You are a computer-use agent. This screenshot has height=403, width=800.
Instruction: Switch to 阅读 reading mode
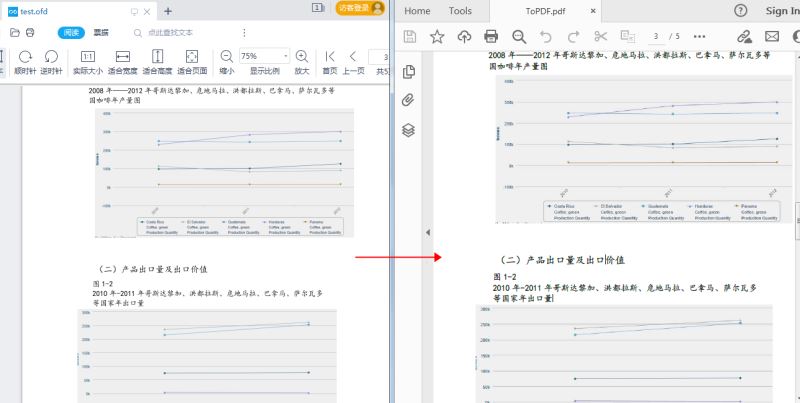tap(71, 33)
